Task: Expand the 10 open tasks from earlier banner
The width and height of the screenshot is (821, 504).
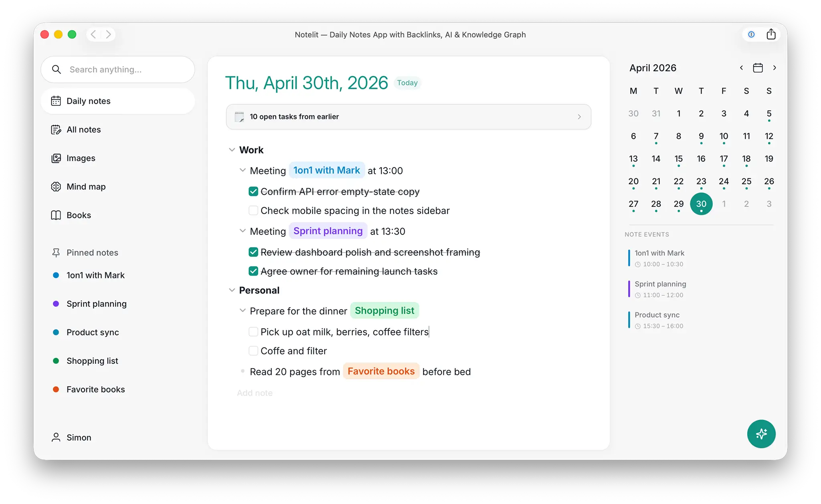Action: point(408,117)
